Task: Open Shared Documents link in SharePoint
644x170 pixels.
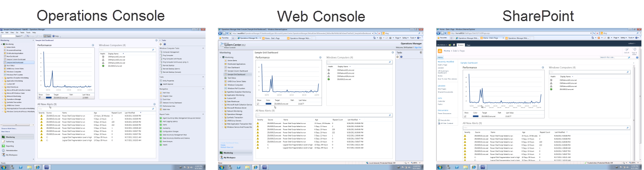Action: tap(445, 92)
